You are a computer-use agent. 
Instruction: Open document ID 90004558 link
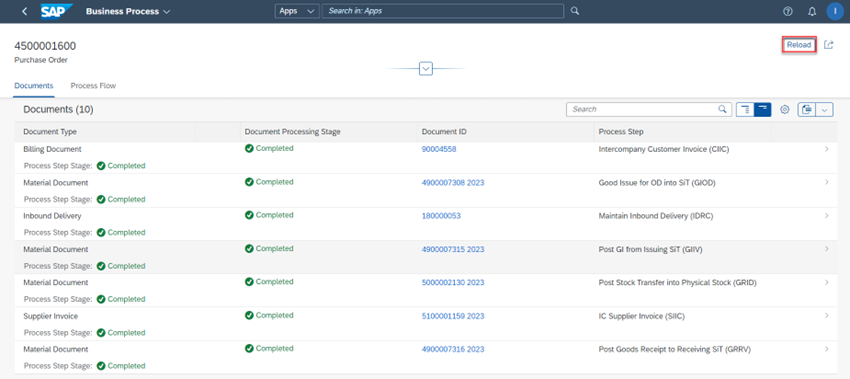click(x=439, y=149)
